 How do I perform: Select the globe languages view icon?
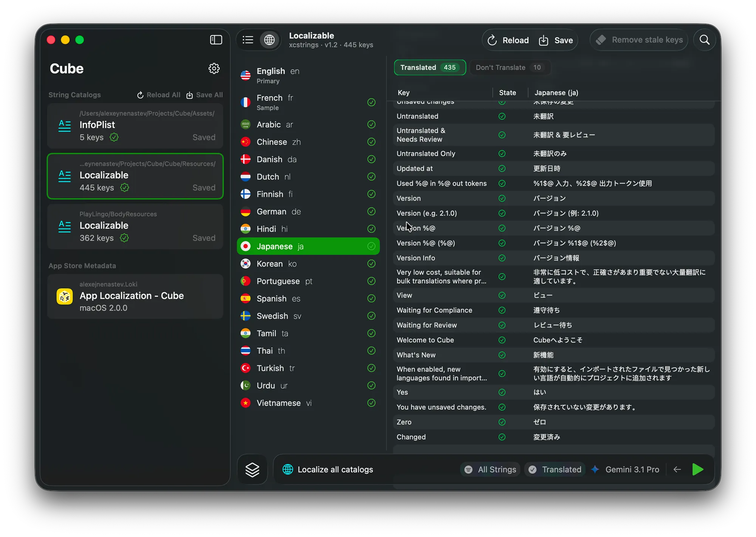[x=270, y=40]
